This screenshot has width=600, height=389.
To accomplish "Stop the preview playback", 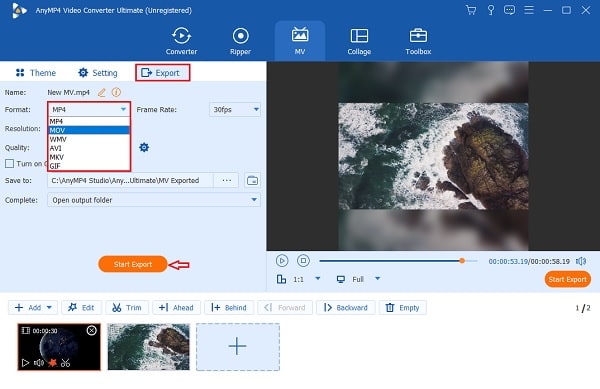I will click(x=303, y=261).
